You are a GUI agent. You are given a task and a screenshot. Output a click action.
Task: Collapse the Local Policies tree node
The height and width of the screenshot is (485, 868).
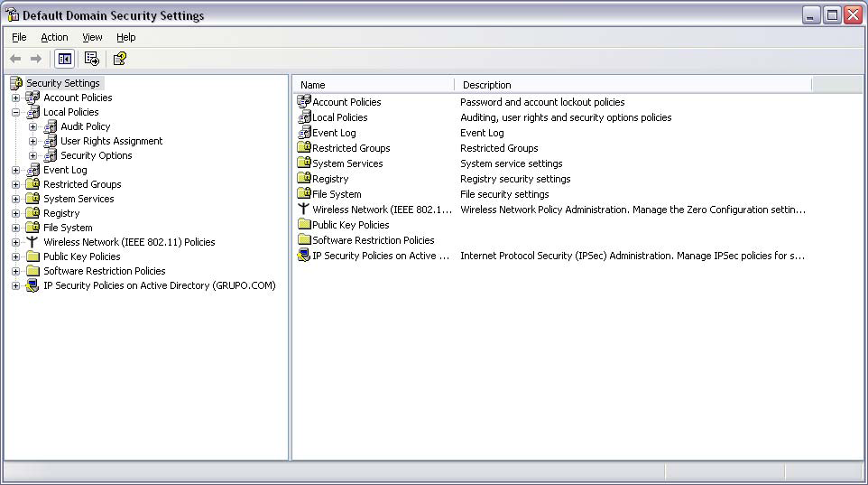(15, 113)
